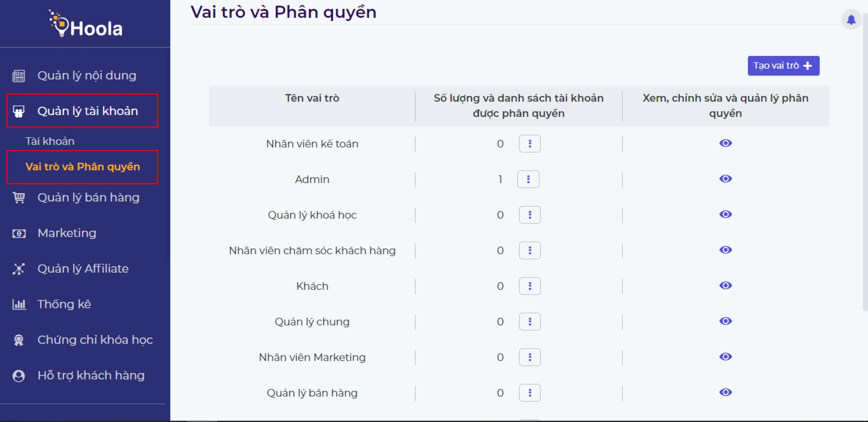Open account list menu for Quản lý khoá học
The height and width of the screenshot is (422, 868).
[530, 215]
